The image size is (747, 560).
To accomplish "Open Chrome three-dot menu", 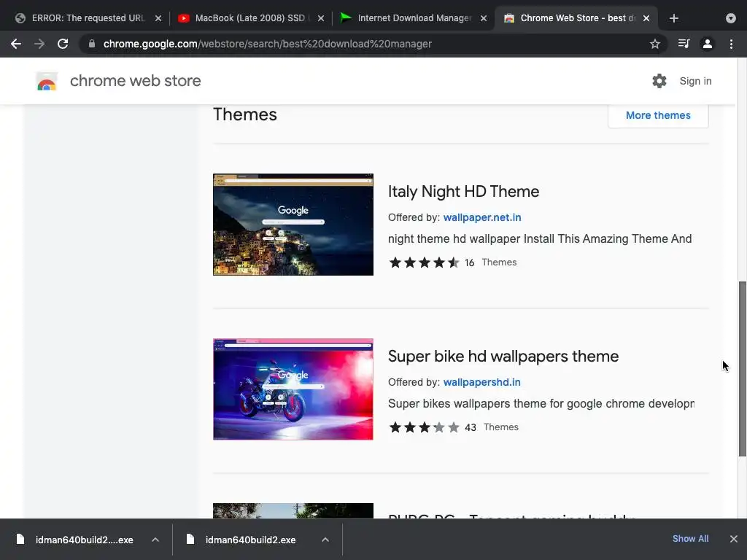I will tap(731, 44).
